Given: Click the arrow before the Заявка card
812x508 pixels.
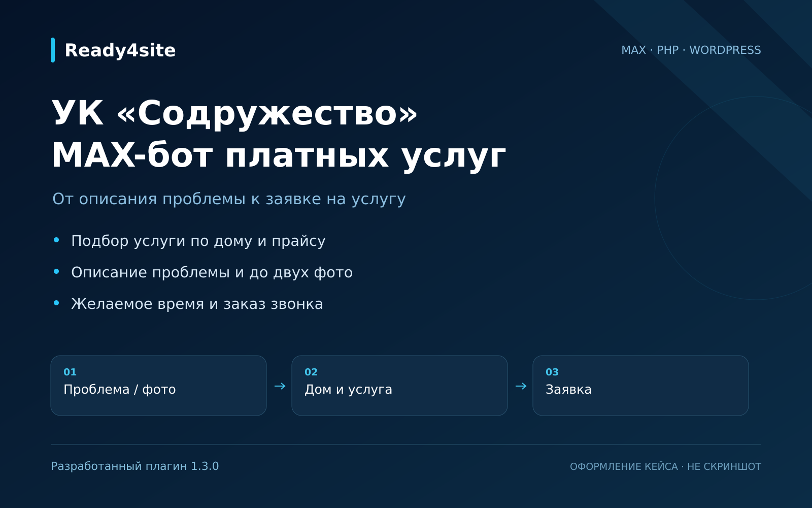Looking at the screenshot, I should pos(521,386).
